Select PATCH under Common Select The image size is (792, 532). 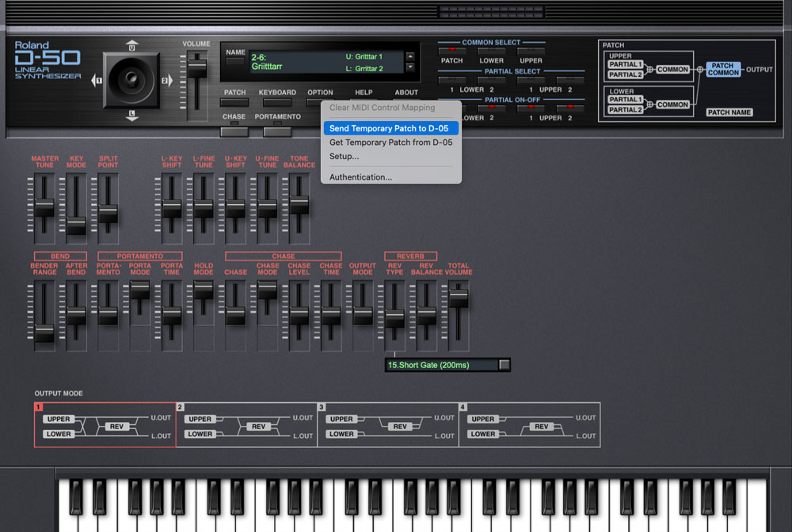[451, 51]
